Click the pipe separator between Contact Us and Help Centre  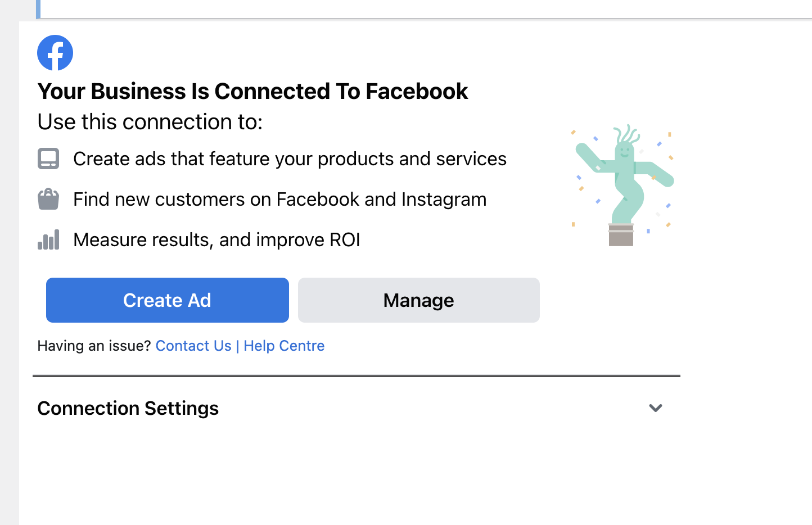(237, 346)
